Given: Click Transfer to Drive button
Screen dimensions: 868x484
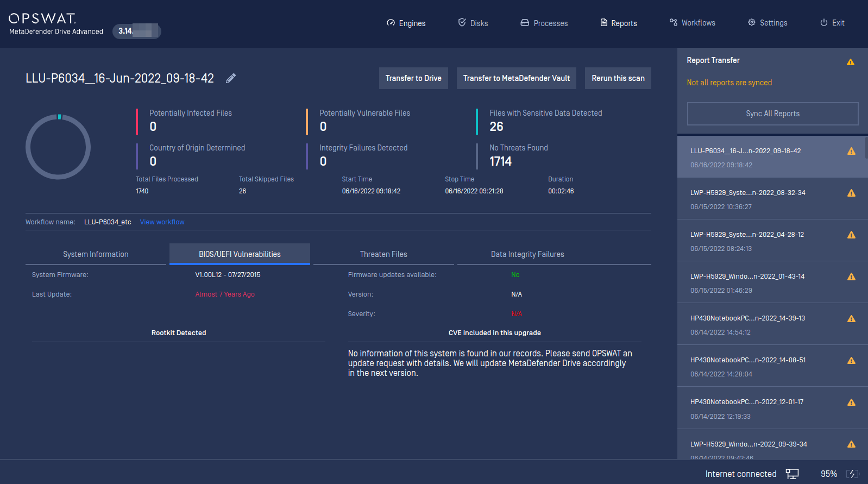Looking at the screenshot, I should click(413, 78).
